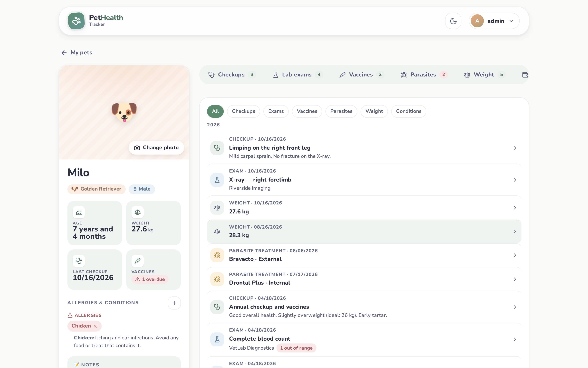588x368 pixels.
Task: Filter timeline by Conditions chip
Action: [x=409, y=111]
